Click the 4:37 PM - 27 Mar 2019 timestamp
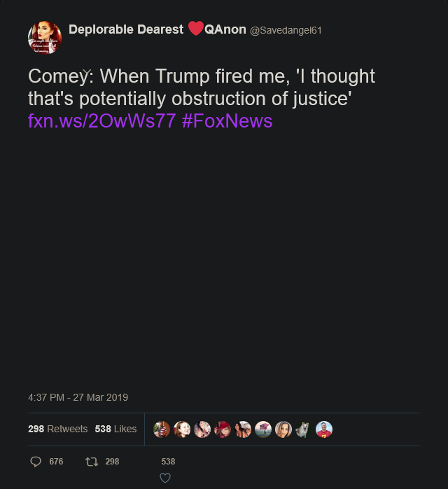The width and height of the screenshot is (448, 489). pos(78,397)
